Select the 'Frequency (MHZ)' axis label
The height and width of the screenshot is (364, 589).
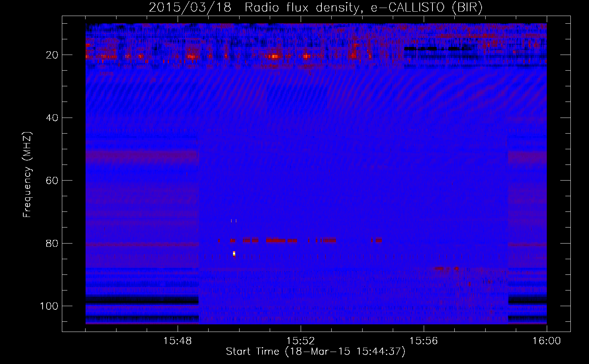click(x=27, y=174)
